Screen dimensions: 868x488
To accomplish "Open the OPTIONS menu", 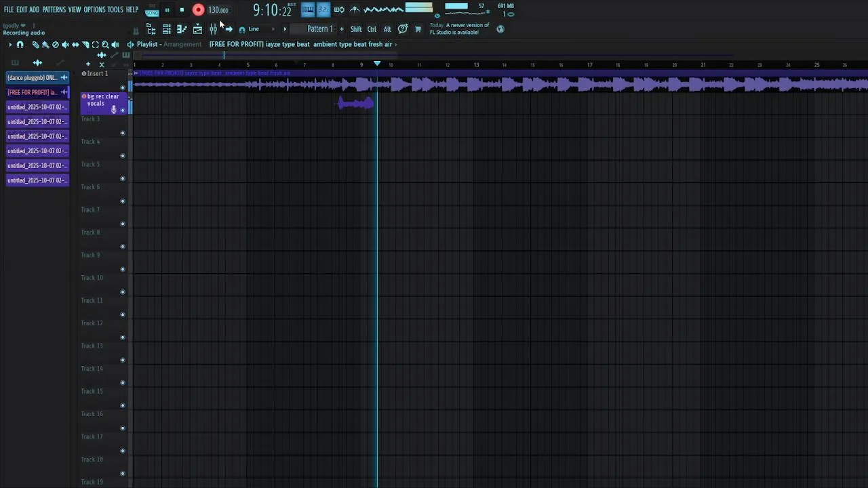I will tap(94, 9).
